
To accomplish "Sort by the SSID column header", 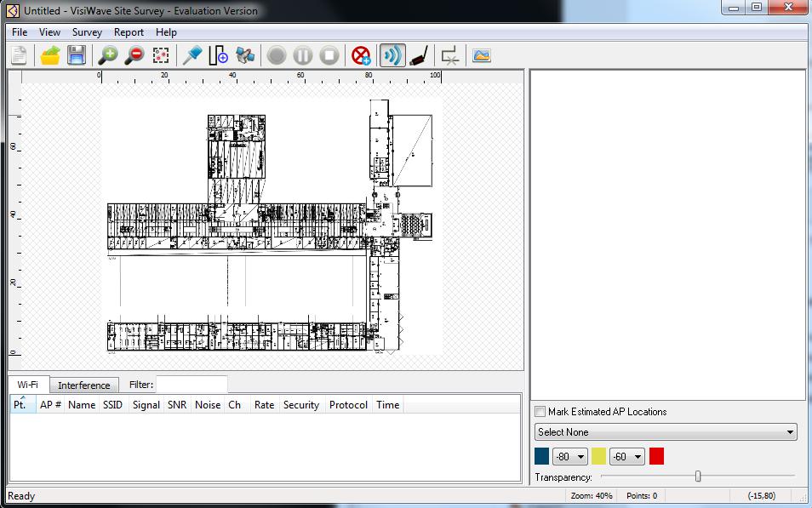I will click(113, 404).
